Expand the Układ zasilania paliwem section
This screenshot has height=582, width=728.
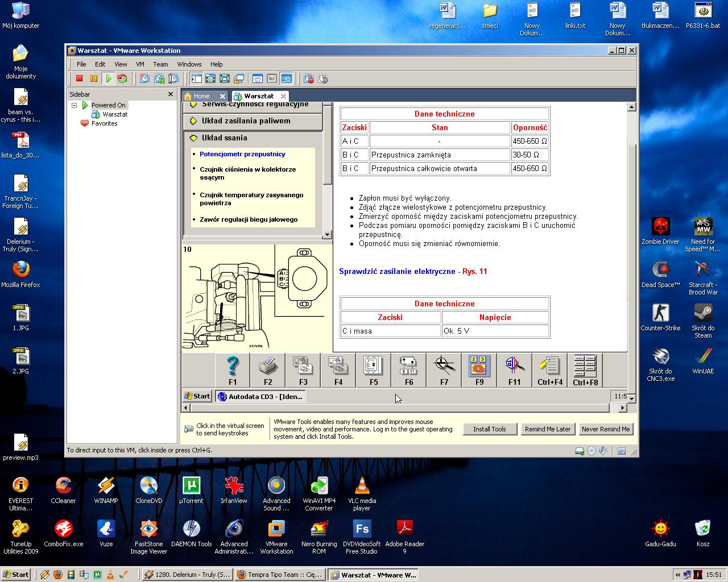coord(246,121)
